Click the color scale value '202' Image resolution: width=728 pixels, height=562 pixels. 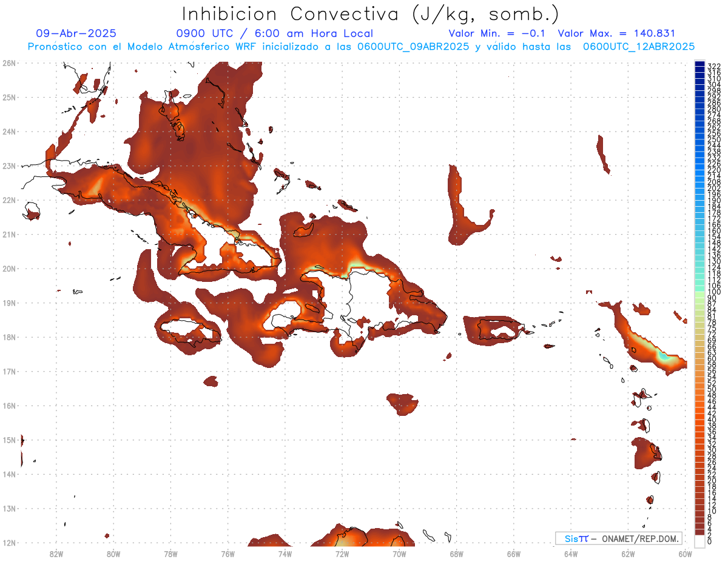coord(714,188)
